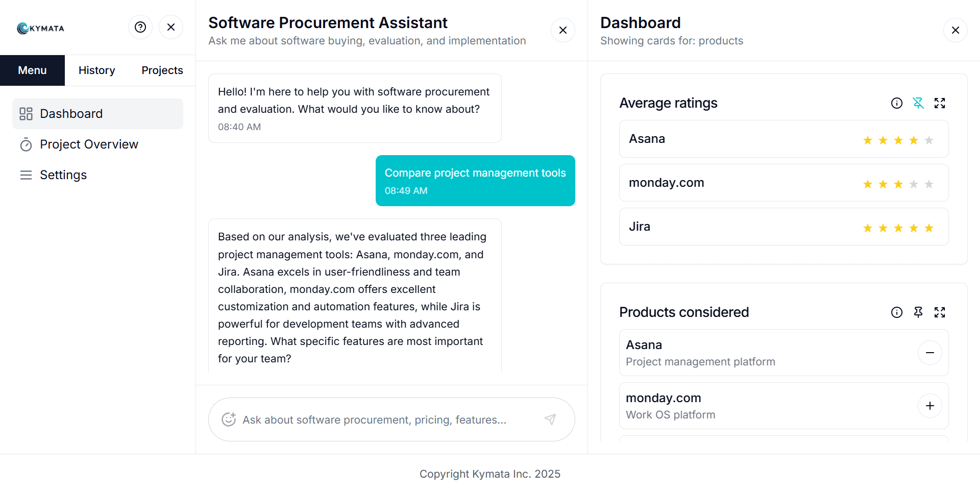Open info for Products considered card
This screenshot has width=980, height=494.
tap(897, 312)
